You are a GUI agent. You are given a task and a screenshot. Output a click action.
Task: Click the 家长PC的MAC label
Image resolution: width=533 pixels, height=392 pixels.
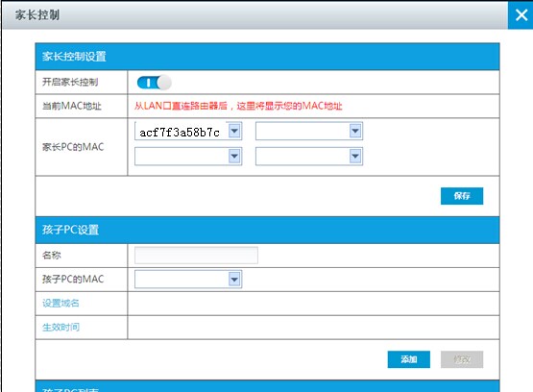pos(73,147)
